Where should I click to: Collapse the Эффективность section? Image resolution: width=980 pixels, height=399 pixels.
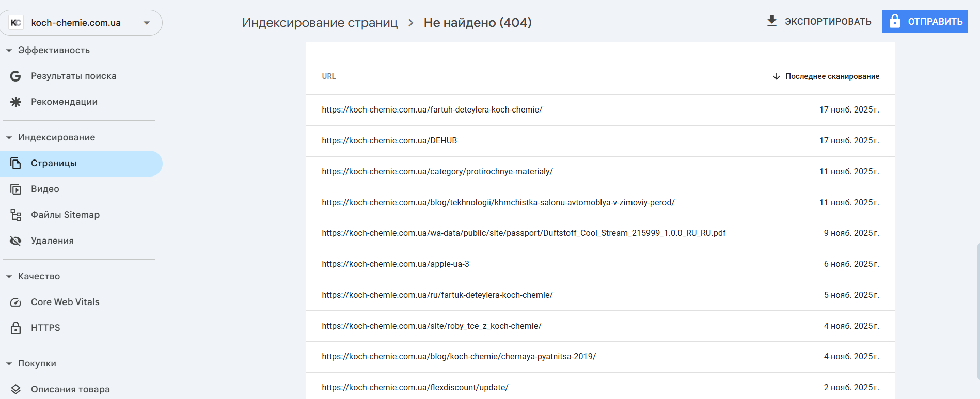click(9, 51)
